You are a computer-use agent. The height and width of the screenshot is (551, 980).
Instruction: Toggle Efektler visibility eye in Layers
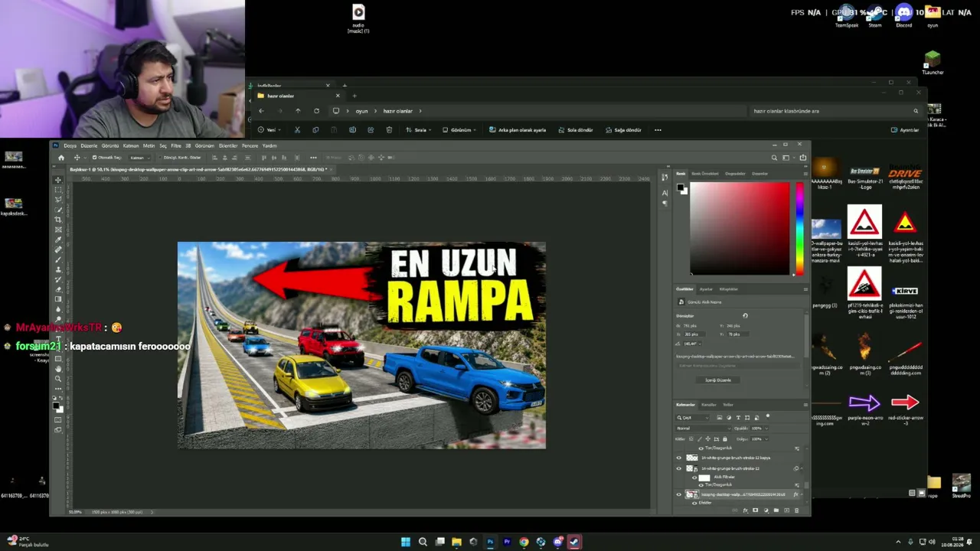(x=694, y=503)
